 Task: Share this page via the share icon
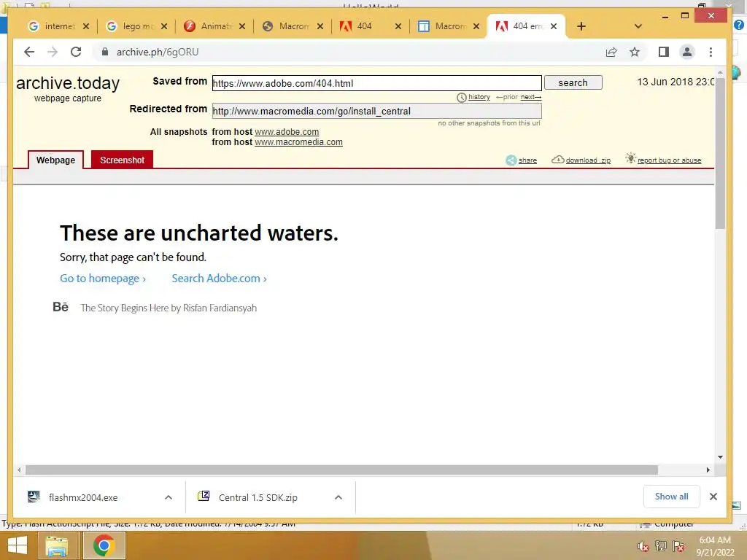click(611, 52)
